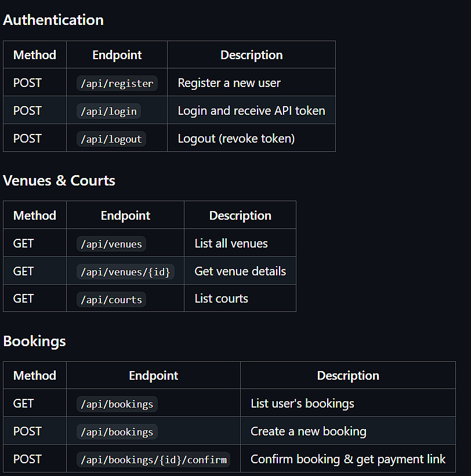Image resolution: width=471 pixels, height=476 pixels.
Task: Click the /api/courts endpoint code
Action: tap(111, 299)
